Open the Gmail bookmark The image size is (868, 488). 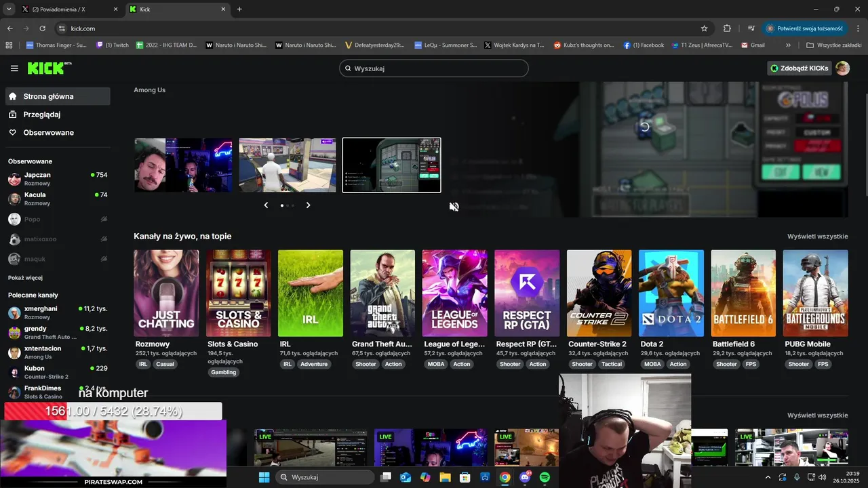(x=753, y=45)
